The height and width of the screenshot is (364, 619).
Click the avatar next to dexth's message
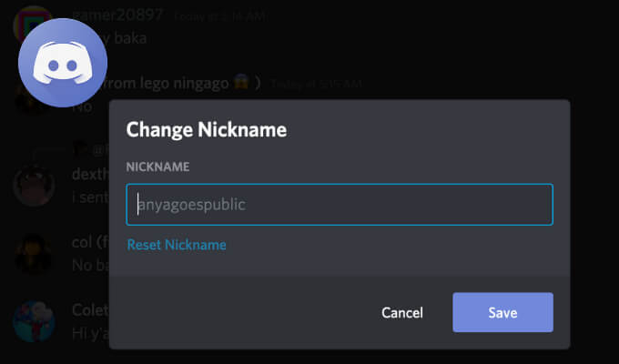(x=33, y=186)
